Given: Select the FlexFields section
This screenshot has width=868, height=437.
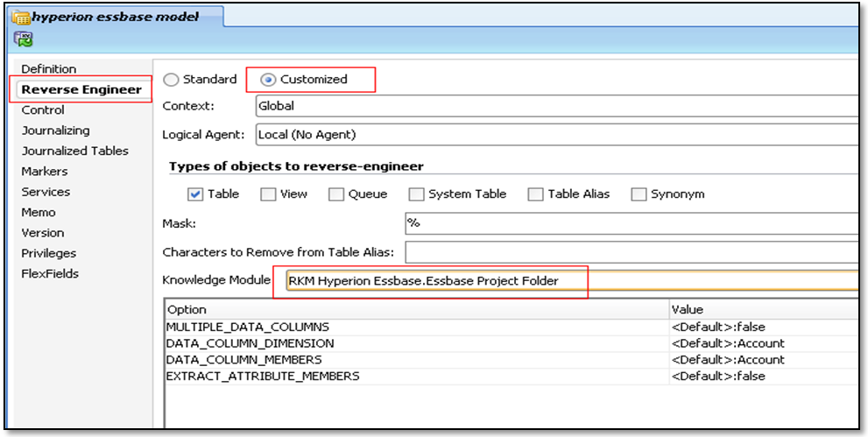Looking at the screenshot, I should (50, 274).
